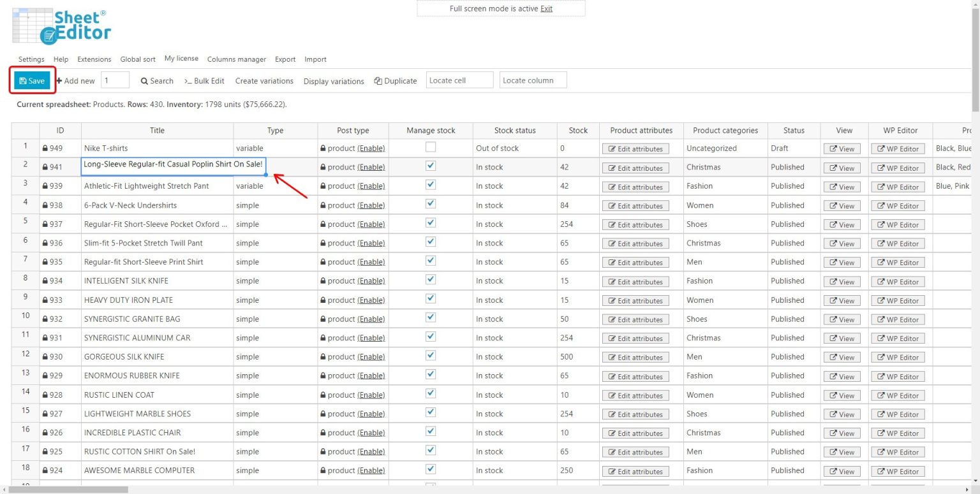This screenshot has height=494, width=980.
Task: Click the Exit full screen link
Action: (x=546, y=8)
